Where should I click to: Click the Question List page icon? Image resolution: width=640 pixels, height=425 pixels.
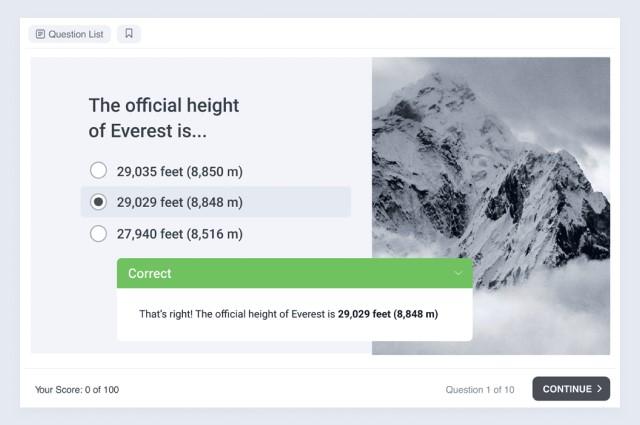coord(40,34)
